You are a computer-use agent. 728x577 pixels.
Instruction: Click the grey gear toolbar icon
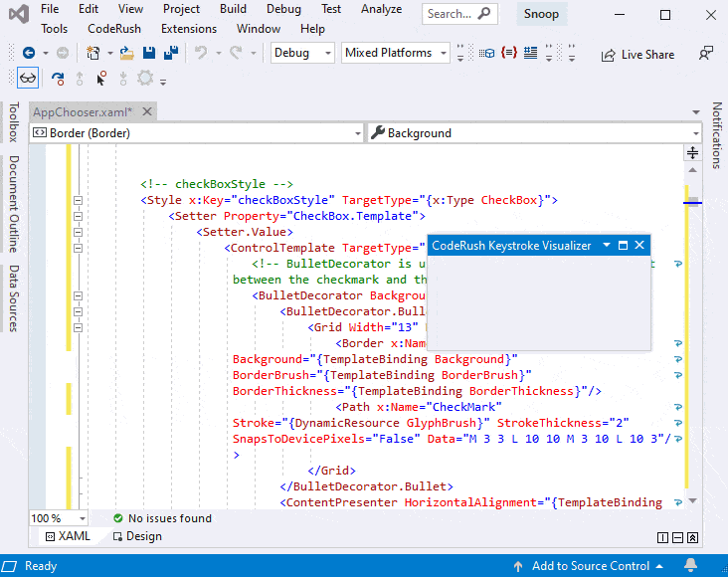coord(145,78)
